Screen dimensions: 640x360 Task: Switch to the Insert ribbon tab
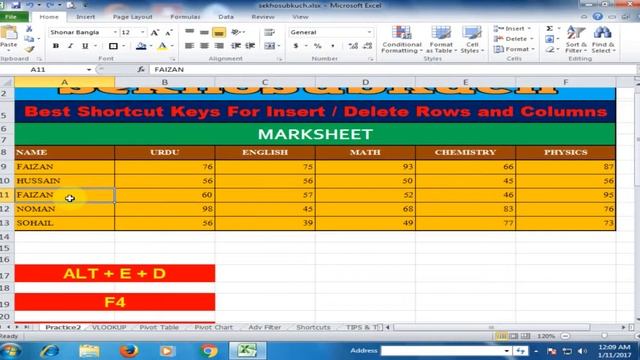coord(86,17)
